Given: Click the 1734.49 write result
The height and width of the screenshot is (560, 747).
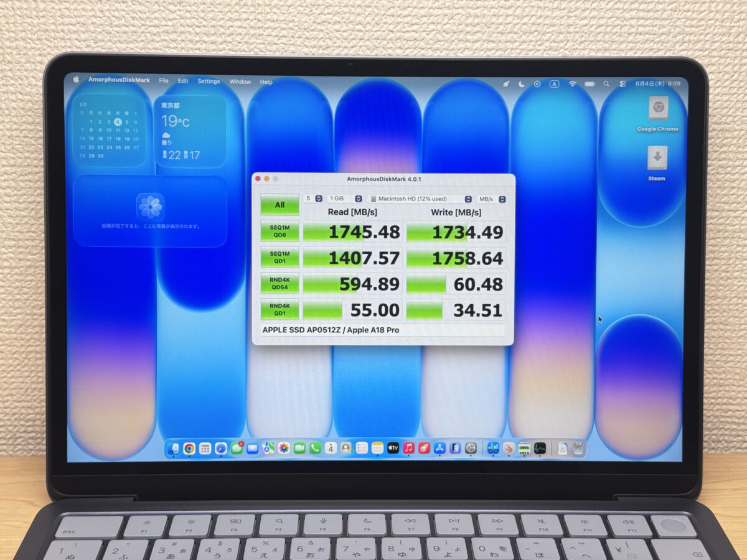Looking at the screenshot, I should click(x=456, y=232).
